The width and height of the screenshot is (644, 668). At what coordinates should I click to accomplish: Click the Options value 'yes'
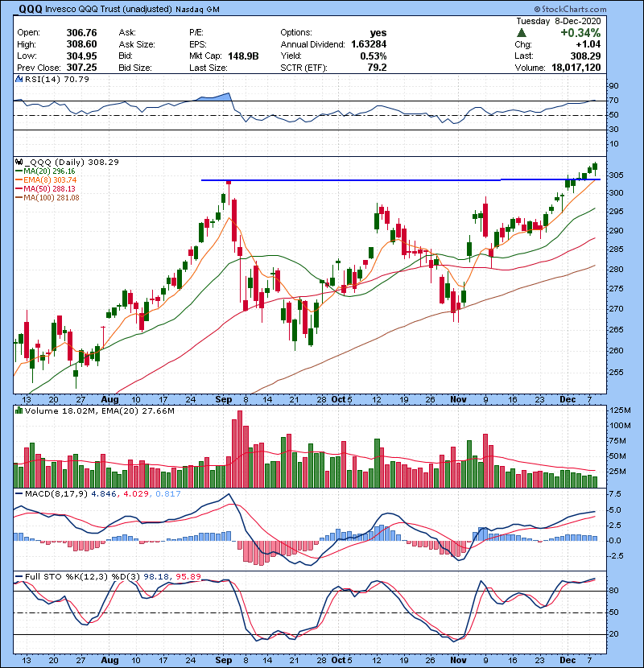click(378, 33)
